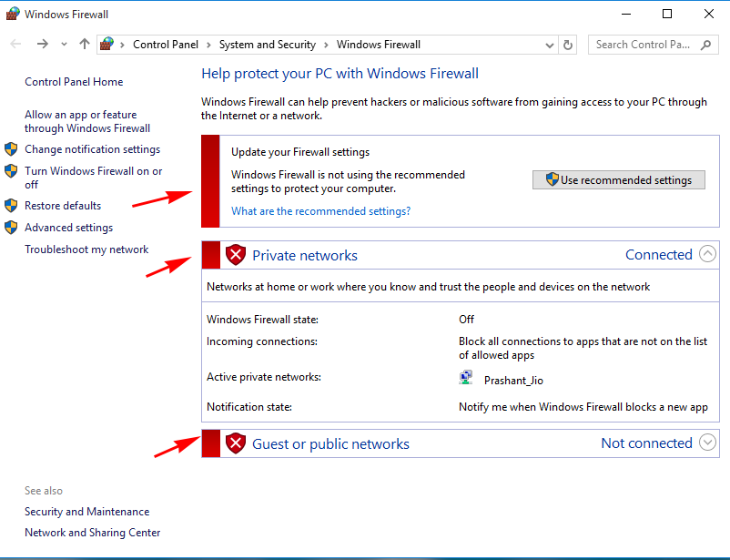Click the Connected status text
The height and width of the screenshot is (560, 730).
(x=659, y=254)
